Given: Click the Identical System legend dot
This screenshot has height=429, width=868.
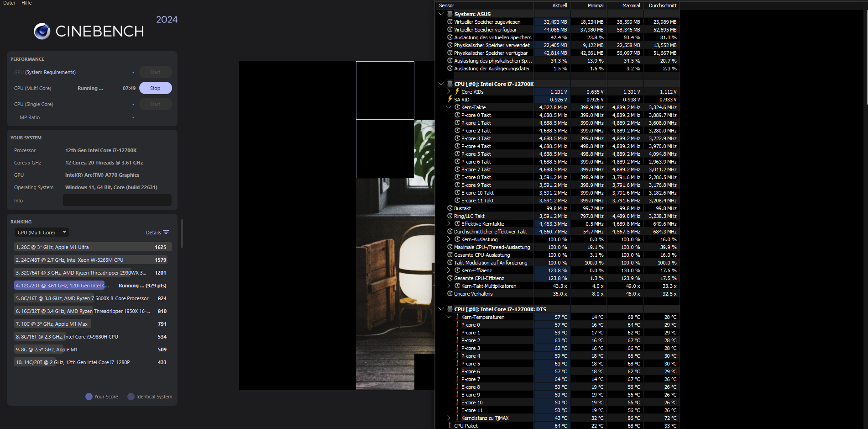Looking at the screenshot, I should tap(131, 397).
